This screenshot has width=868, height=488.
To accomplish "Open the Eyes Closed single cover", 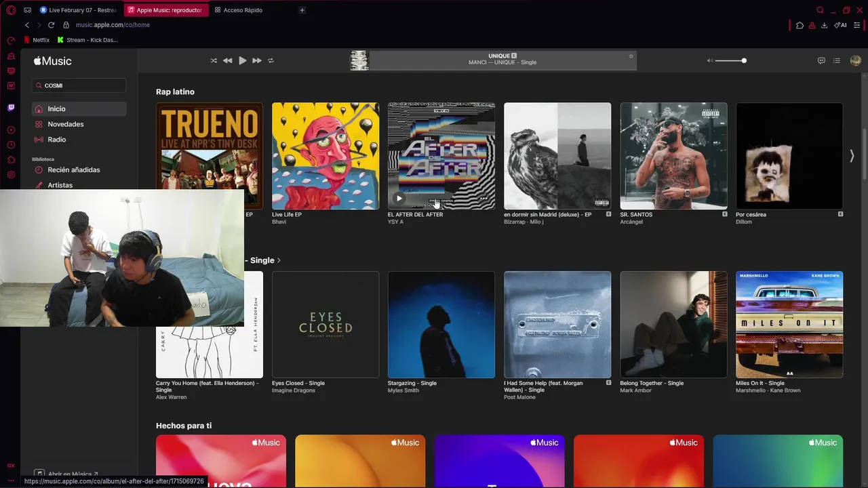I will pyautogui.click(x=325, y=325).
